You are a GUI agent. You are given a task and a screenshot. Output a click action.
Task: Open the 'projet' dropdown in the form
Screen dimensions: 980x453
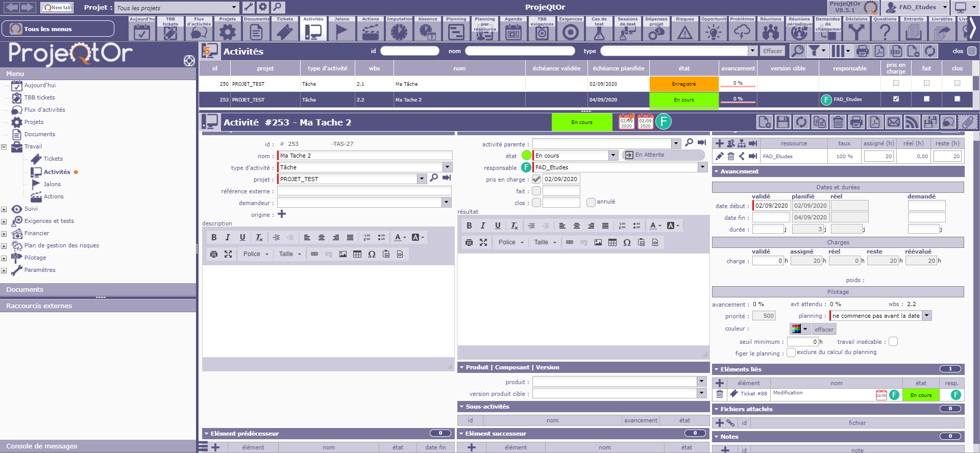(422, 179)
